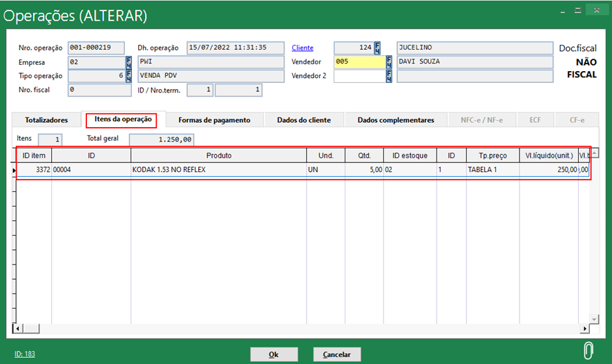612x364 pixels.
Task: Click the F4 search icon next to Cliente
Action: [x=377, y=48]
